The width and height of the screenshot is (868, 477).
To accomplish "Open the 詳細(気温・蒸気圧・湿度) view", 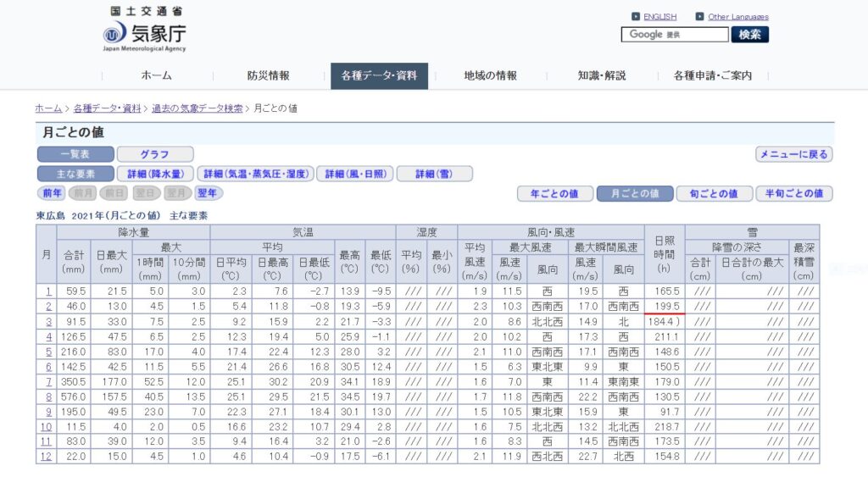I will (255, 174).
